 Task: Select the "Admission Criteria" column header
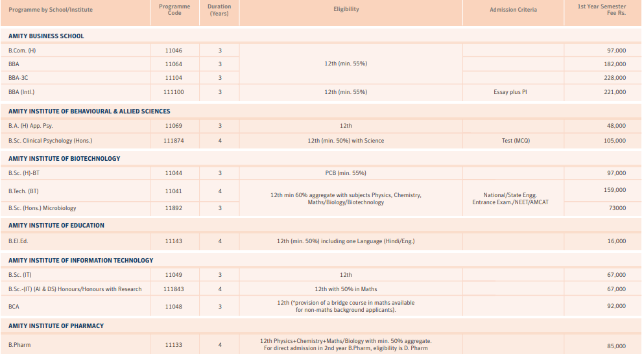(513, 10)
